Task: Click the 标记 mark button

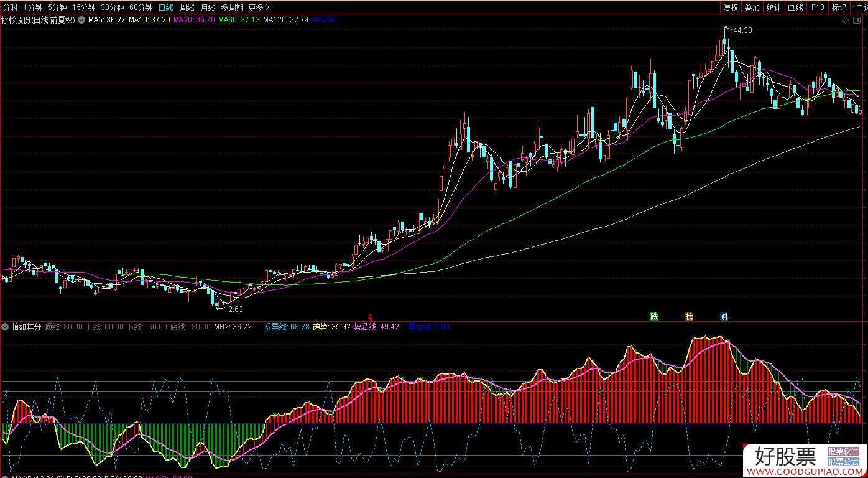Action: coord(839,7)
